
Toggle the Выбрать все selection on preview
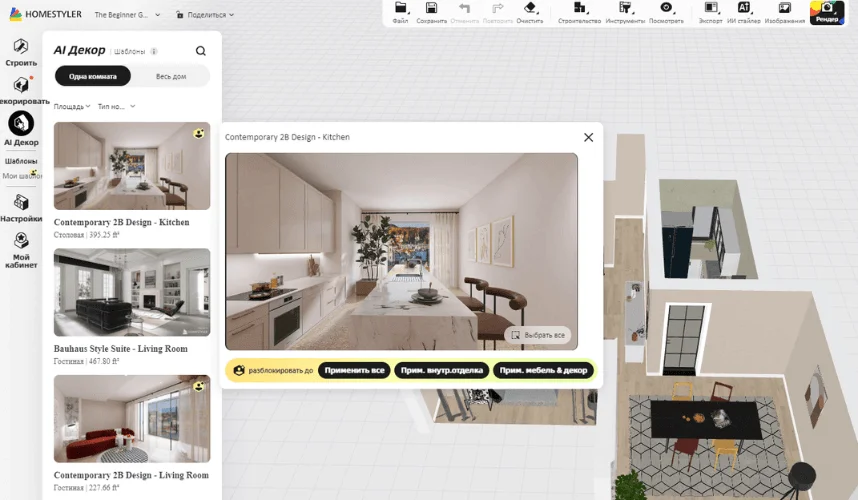pyautogui.click(x=538, y=335)
